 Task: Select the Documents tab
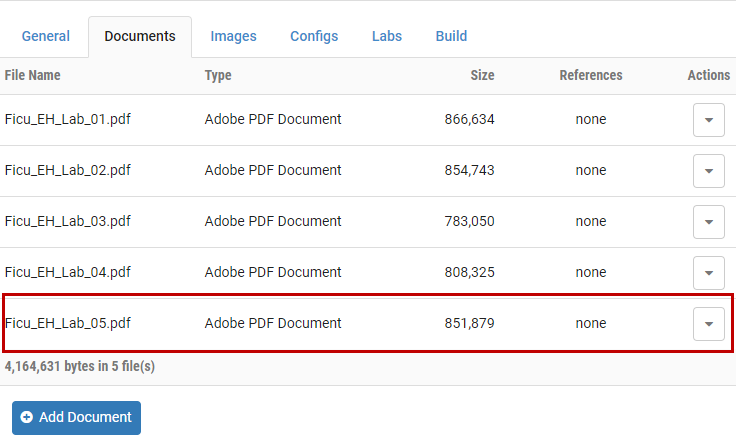pos(140,37)
